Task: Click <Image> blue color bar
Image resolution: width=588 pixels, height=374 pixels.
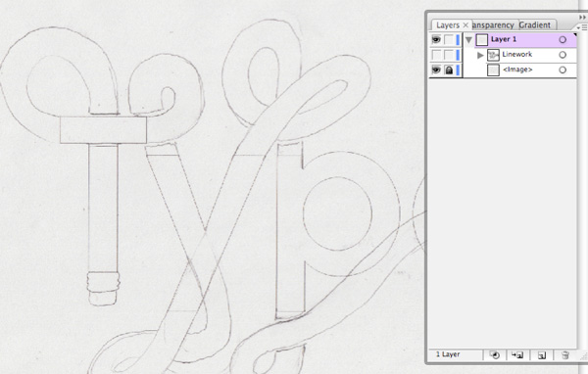Action: point(458,70)
